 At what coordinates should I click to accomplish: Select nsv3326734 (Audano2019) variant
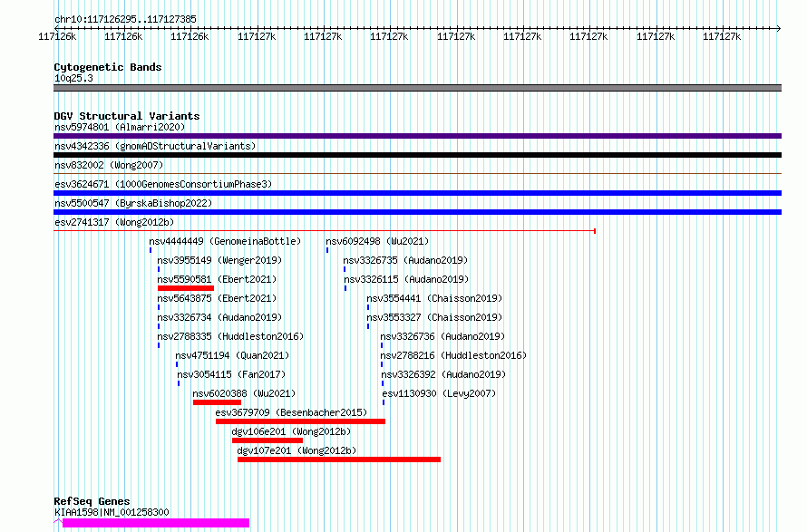click(219, 317)
